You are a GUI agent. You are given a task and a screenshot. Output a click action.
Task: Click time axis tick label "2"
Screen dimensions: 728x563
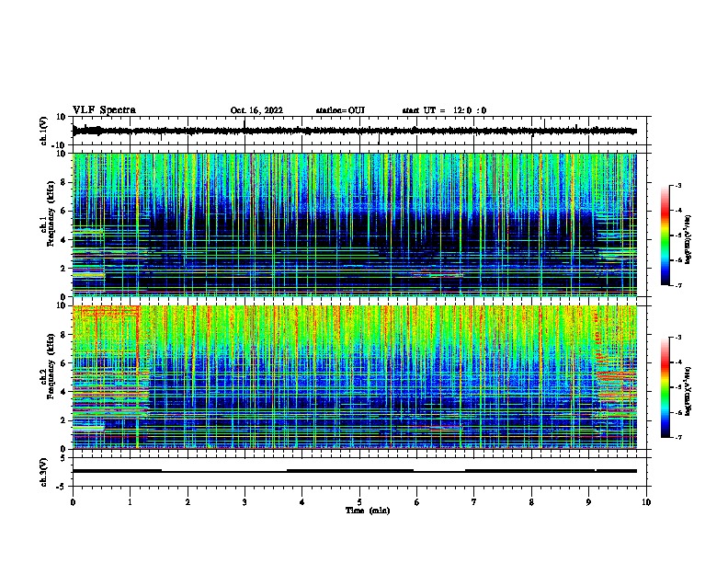pos(188,502)
